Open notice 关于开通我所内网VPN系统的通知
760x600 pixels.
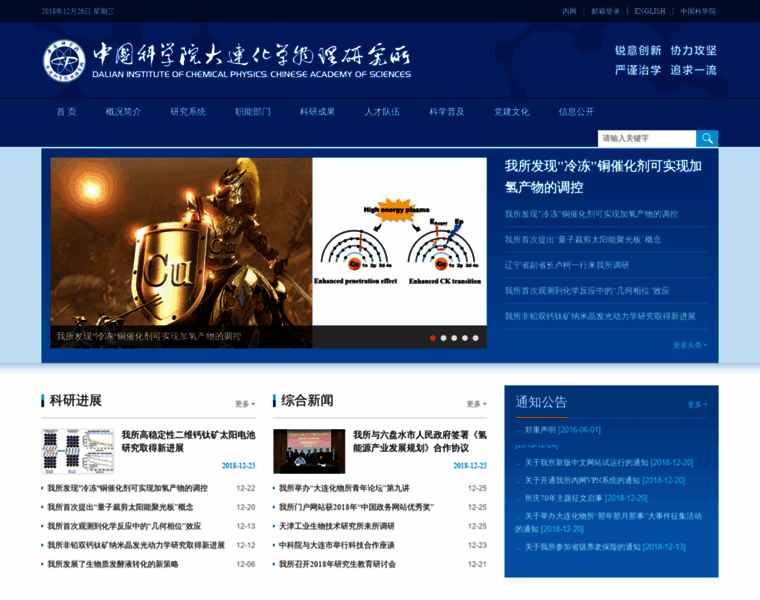point(605,481)
